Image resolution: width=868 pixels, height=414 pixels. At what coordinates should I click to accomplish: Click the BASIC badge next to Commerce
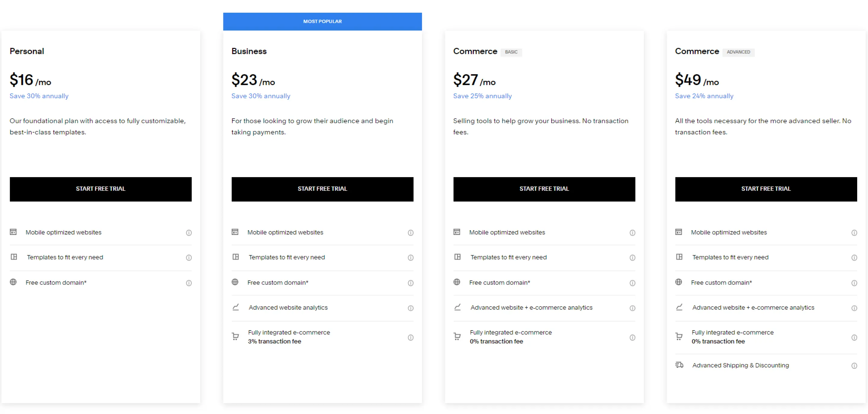click(x=511, y=52)
